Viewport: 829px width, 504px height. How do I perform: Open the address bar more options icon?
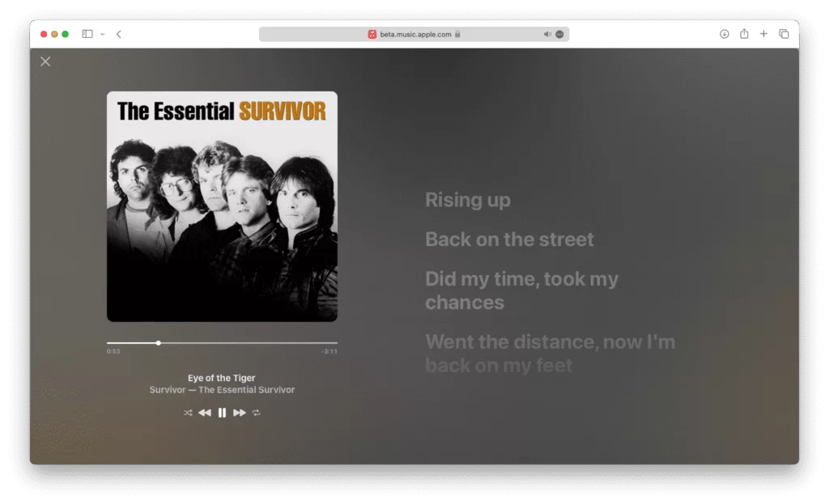click(x=560, y=34)
